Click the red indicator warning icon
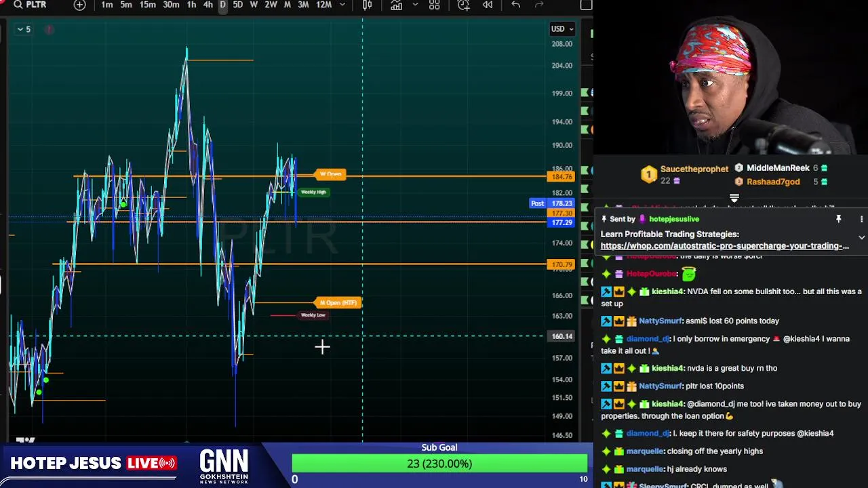This screenshot has height=488, width=868. (x=49, y=29)
